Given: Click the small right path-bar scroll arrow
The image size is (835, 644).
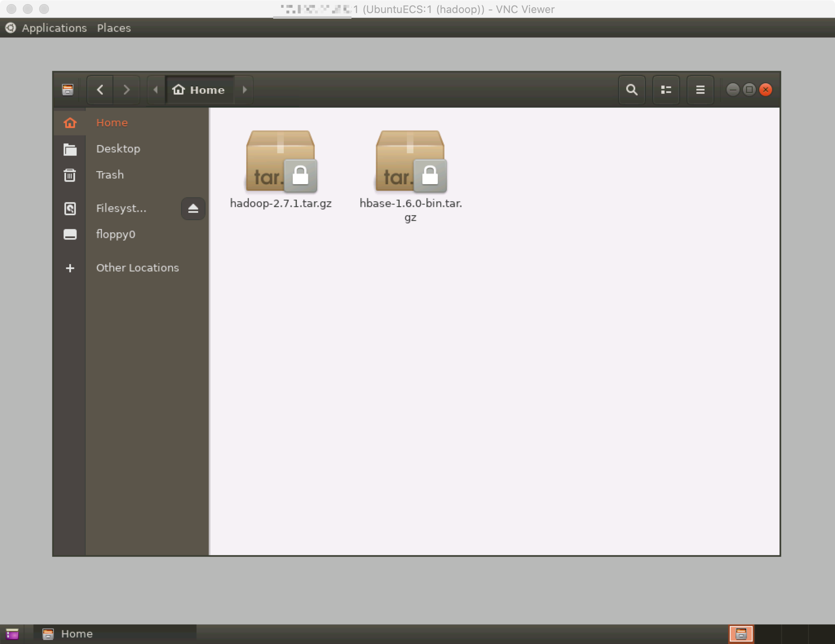Looking at the screenshot, I should pyautogui.click(x=245, y=90).
